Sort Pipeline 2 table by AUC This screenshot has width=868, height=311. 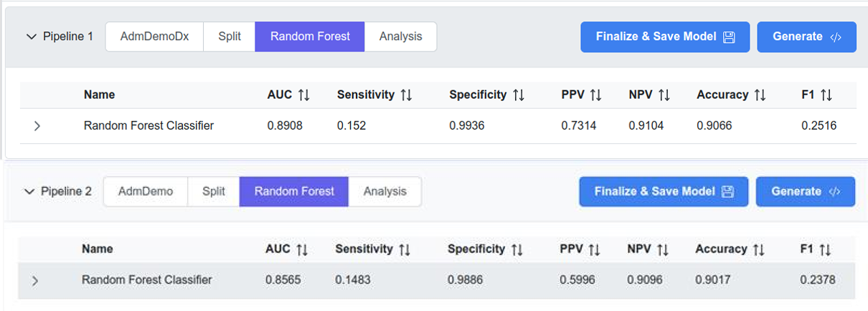pos(302,249)
